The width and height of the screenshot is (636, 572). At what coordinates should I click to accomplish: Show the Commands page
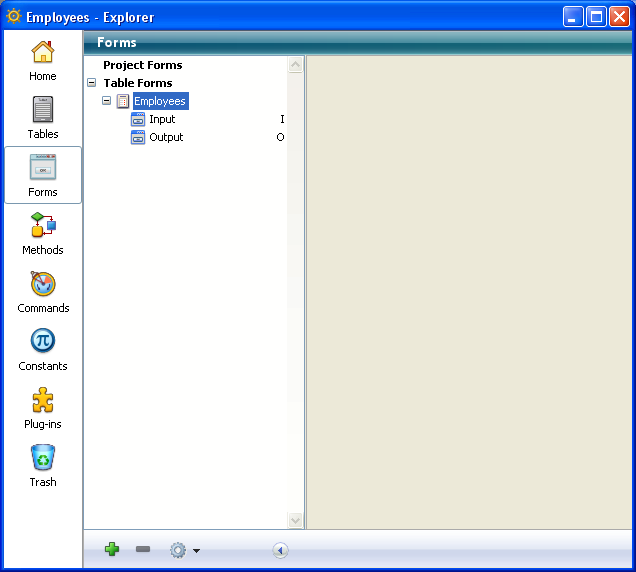(43, 292)
